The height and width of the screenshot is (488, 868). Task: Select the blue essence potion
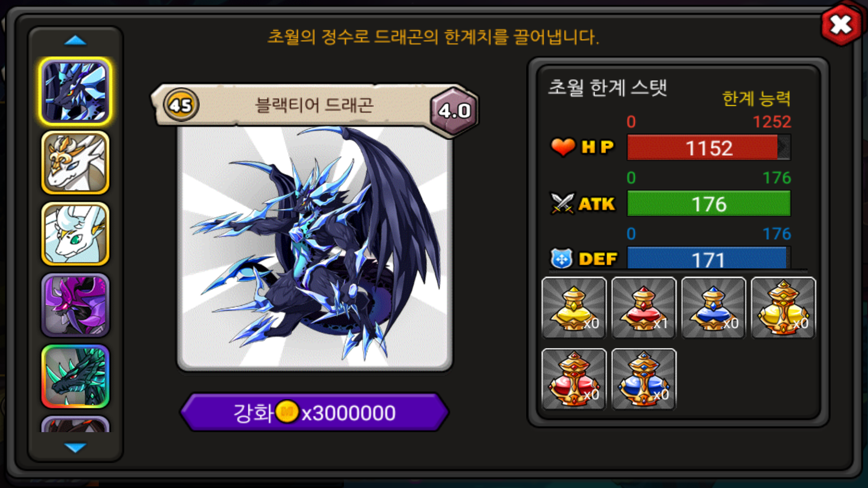point(713,308)
